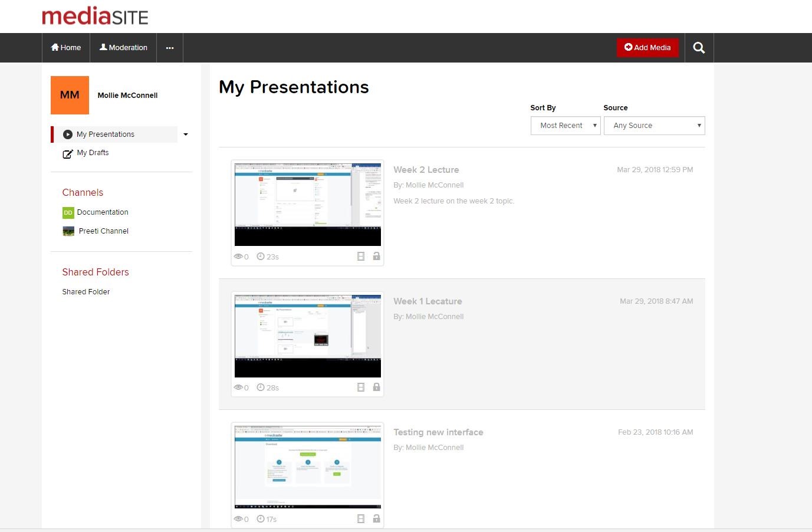Click the orange MM avatar square
812x532 pixels.
click(70, 95)
